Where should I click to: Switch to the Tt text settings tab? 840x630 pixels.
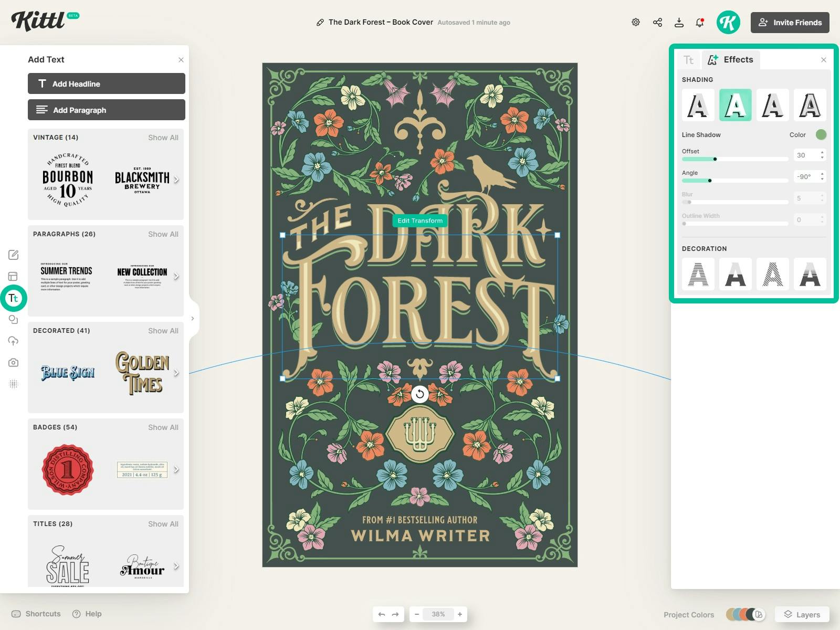point(689,59)
